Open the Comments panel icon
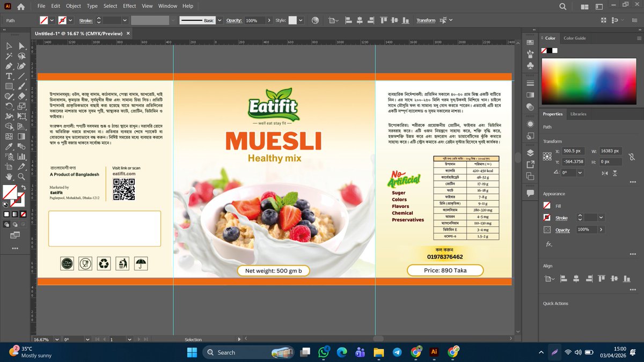The image size is (644, 362). click(x=530, y=193)
